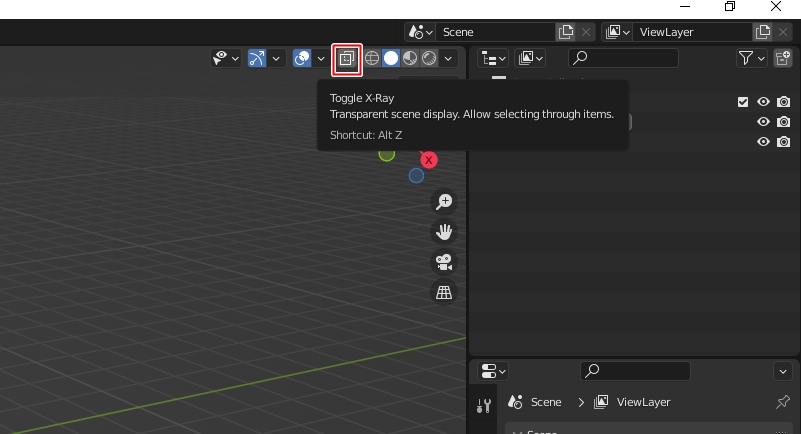Toggle X-Ray transparent display button

click(x=346, y=59)
